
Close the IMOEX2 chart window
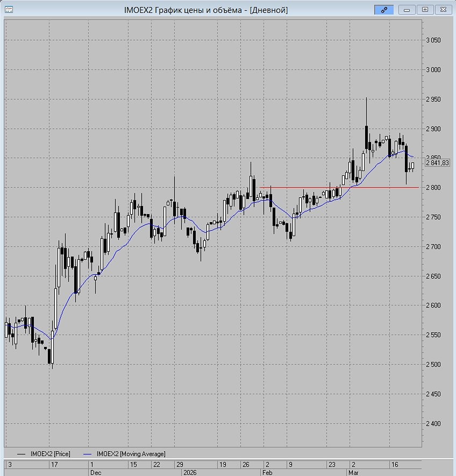443,10
